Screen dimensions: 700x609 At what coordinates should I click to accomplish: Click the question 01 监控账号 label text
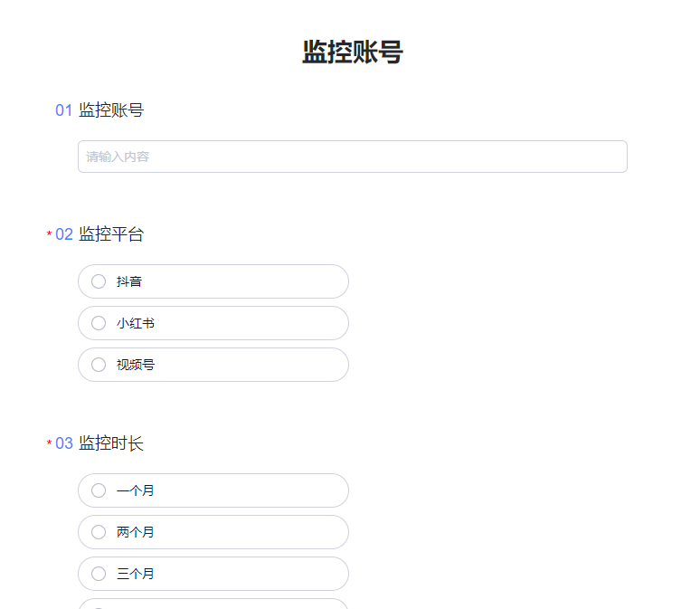pyautogui.click(x=111, y=110)
